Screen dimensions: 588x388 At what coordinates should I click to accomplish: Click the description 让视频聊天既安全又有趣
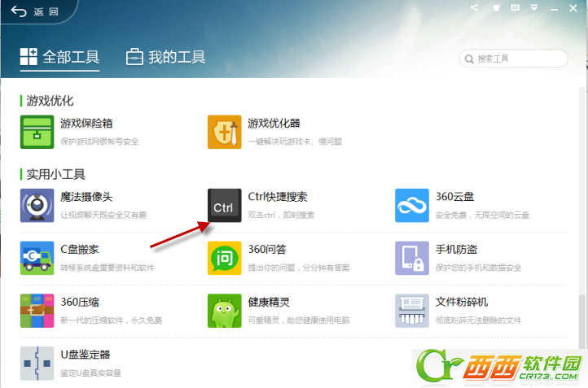coord(103,215)
